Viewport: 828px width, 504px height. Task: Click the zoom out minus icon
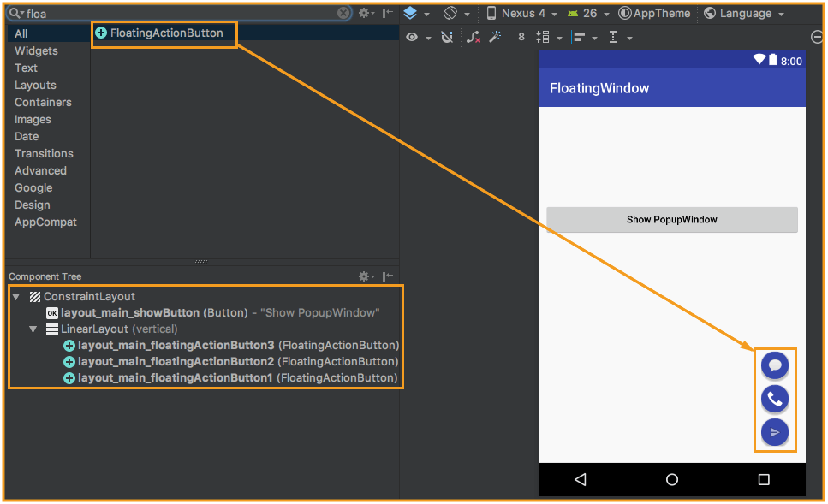816,37
